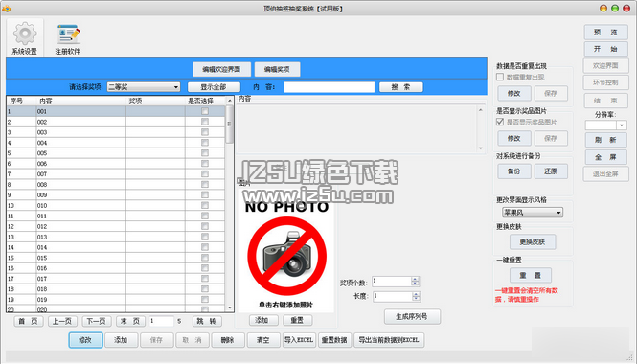637x364 pixels.
Task: Click the 编辑欢迎界面 button
Action: point(221,70)
